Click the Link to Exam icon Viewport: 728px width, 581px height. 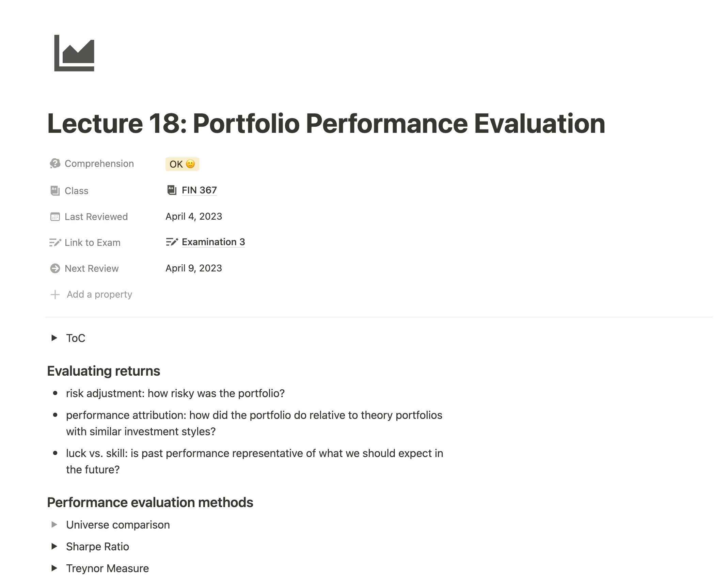coord(55,243)
